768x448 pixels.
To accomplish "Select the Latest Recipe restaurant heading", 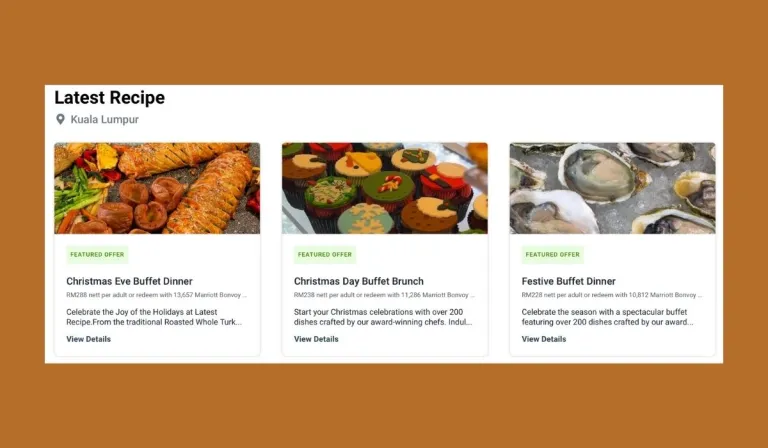I will [110, 97].
